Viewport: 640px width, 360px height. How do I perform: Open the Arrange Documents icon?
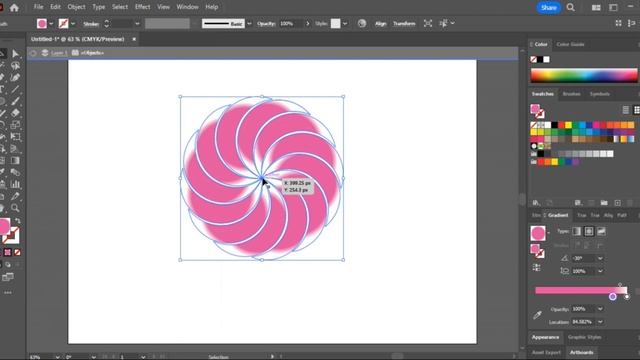pyautogui.click(x=596, y=7)
